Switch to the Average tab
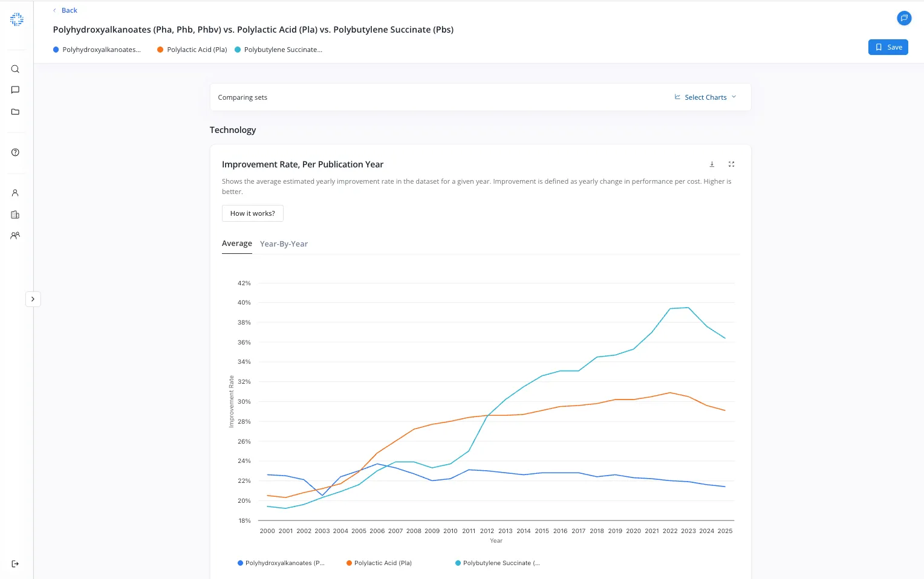The width and height of the screenshot is (924, 579). (x=237, y=244)
